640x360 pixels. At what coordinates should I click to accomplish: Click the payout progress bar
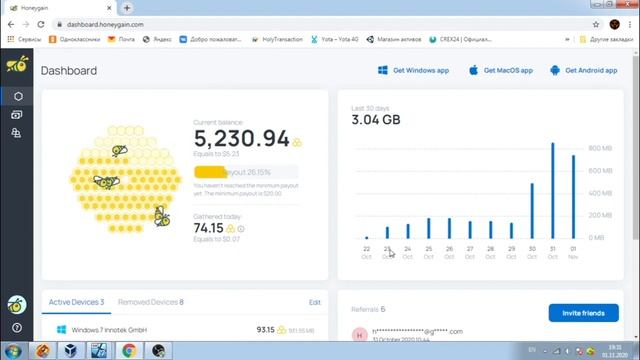click(246, 172)
